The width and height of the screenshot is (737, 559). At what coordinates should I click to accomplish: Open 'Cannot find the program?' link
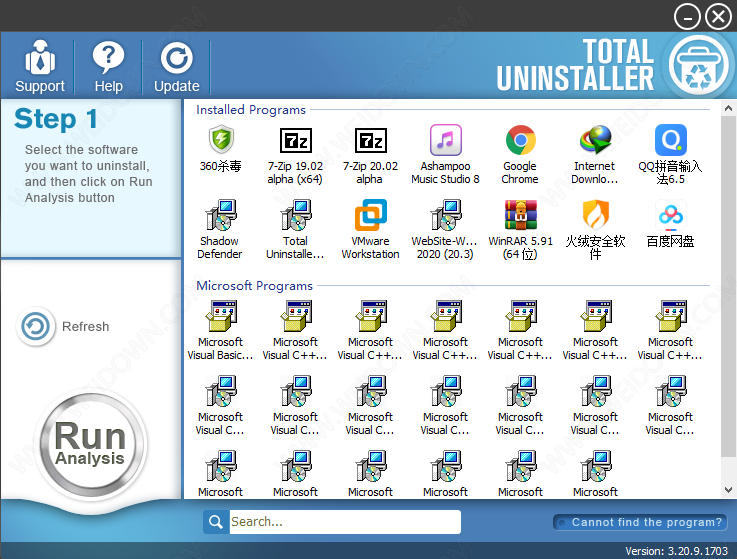tap(640, 522)
